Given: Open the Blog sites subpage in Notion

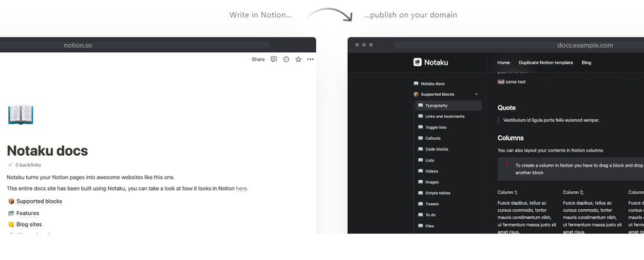Looking at the screenshot, I should [29, 224].
